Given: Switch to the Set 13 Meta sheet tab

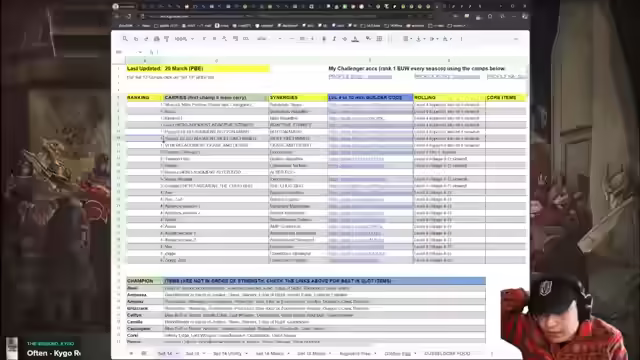Looking at the screenshot, I should click(314, 353).
